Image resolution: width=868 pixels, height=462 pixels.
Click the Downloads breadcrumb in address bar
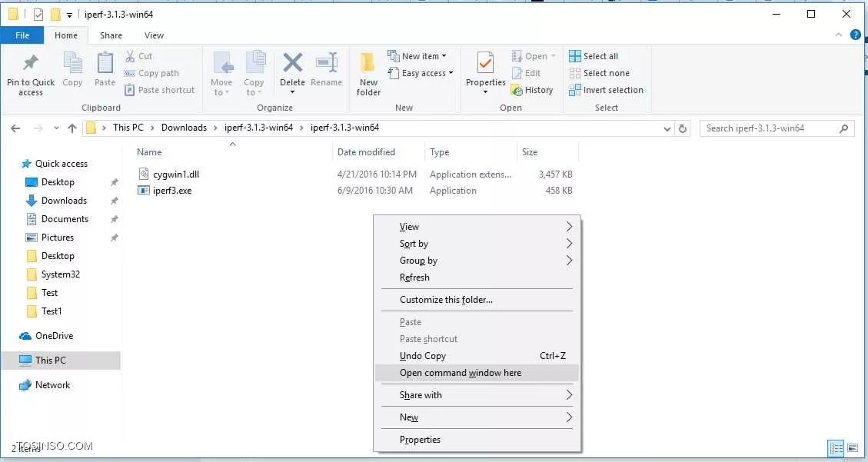coord(184,128)
